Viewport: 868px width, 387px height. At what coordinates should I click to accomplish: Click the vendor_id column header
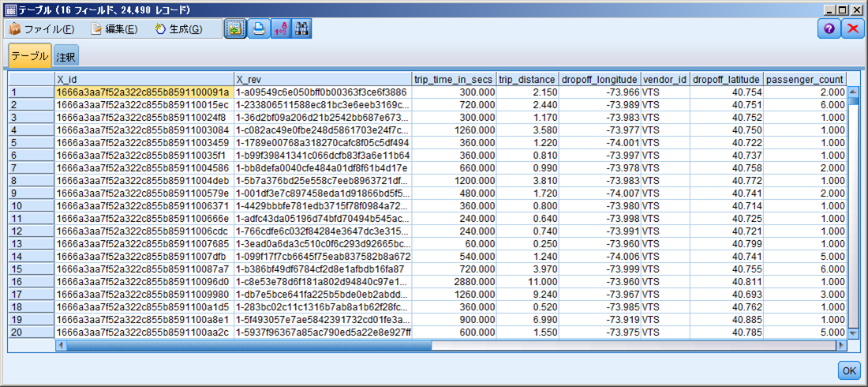tap(665, 79)
